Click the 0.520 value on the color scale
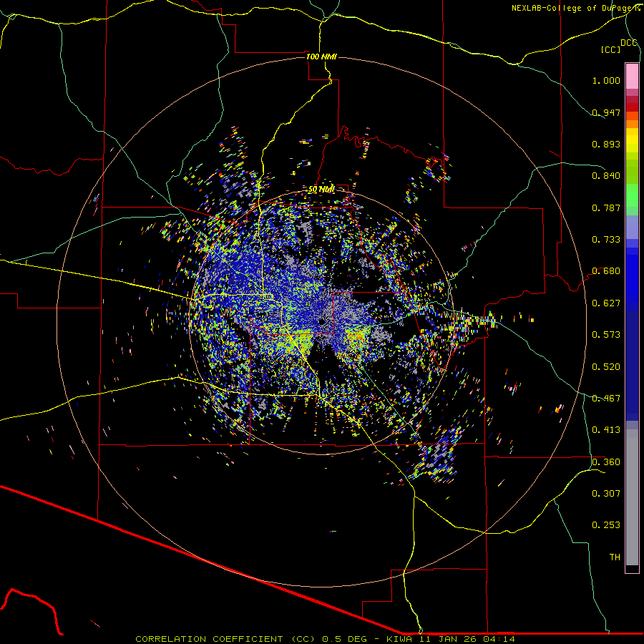 pyautogui.click(x=606, y=367)
